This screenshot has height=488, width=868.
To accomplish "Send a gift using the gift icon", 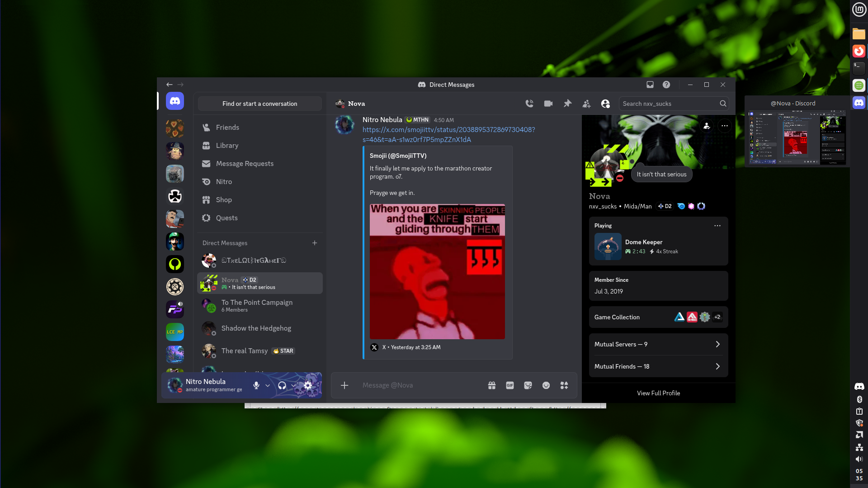I will click(492, 385).
